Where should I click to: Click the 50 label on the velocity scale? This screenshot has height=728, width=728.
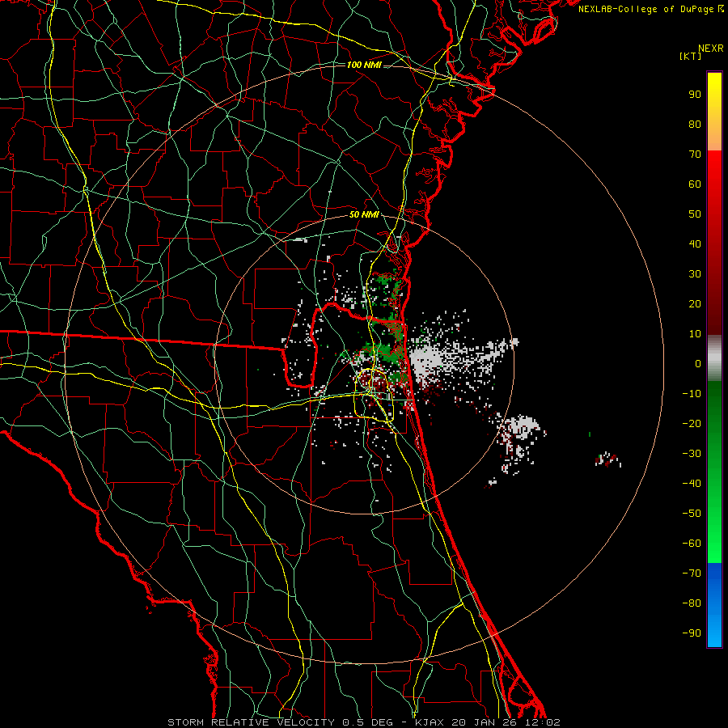point(695,214)
